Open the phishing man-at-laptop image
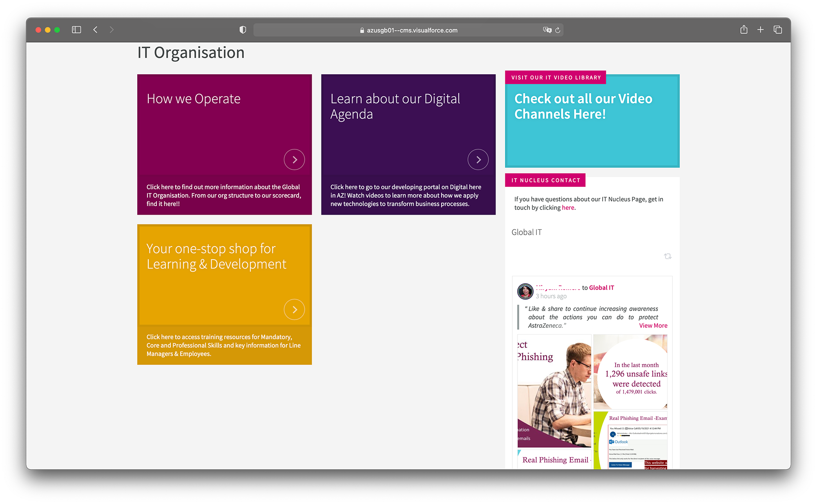 point(554,391)
